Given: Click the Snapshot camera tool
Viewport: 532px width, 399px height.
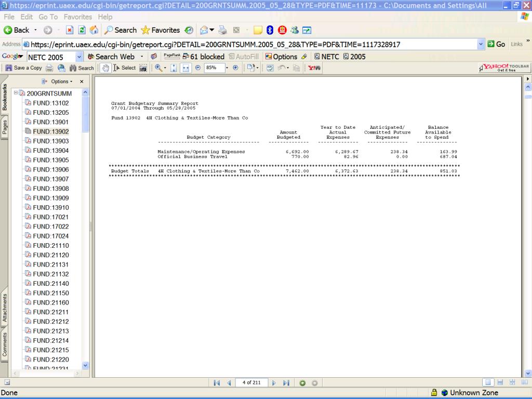Looking at the screenshot, I should (143, 68).
